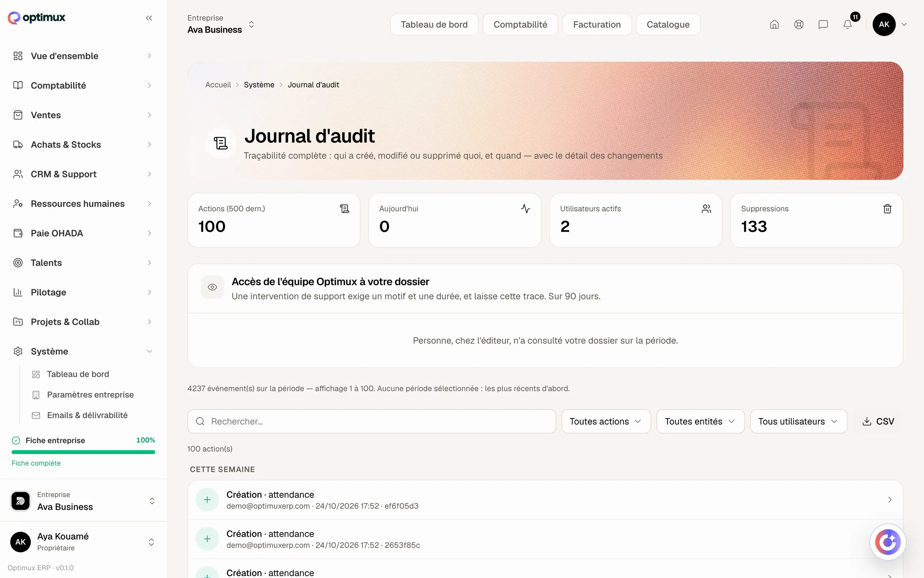This screenshot has width=924, height=578.
Task: Expand the Ventes sidebar section
Action: pos(83,115)
